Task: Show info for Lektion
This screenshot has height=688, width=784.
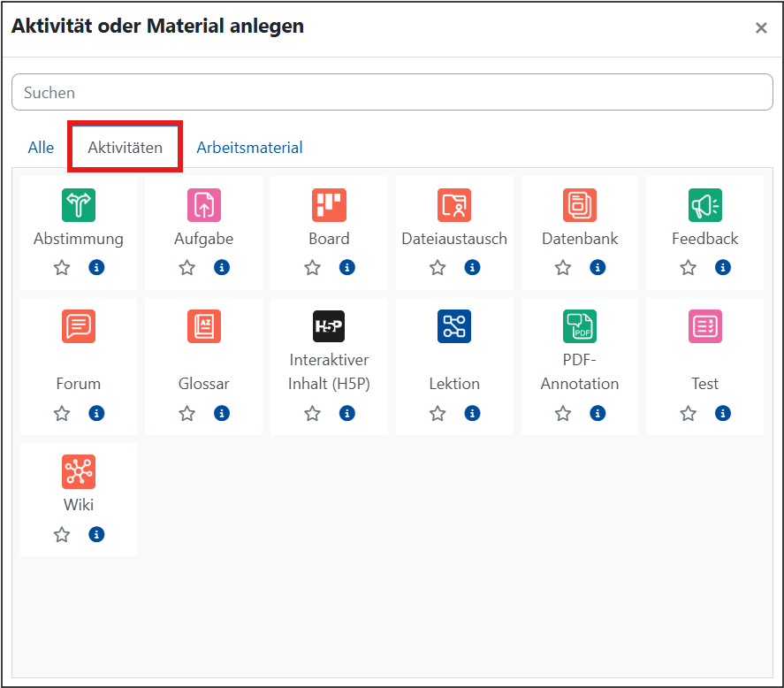Action: point(472,413)
